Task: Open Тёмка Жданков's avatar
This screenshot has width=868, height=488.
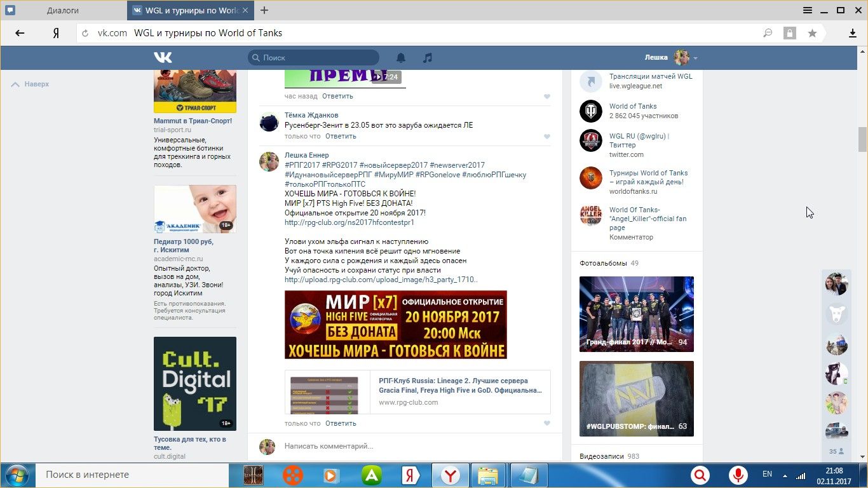Action: click(x=269, y=121)
